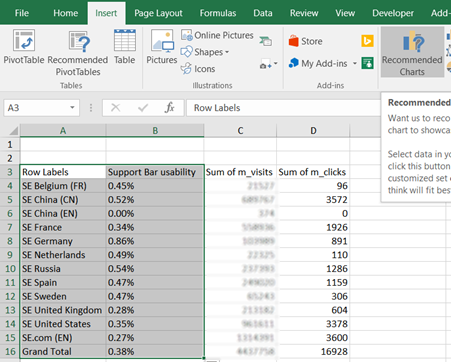Screen dimensions: 451x362
Task: Click the SE France row label
Action: click(63, 227)
